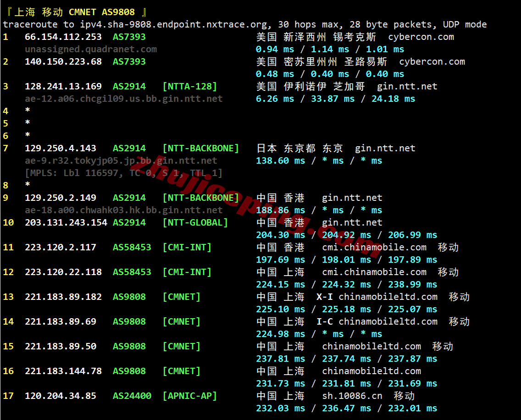Select AS9808 on hop 13
The image size is (521, 420).
click(x=129, y=297)
